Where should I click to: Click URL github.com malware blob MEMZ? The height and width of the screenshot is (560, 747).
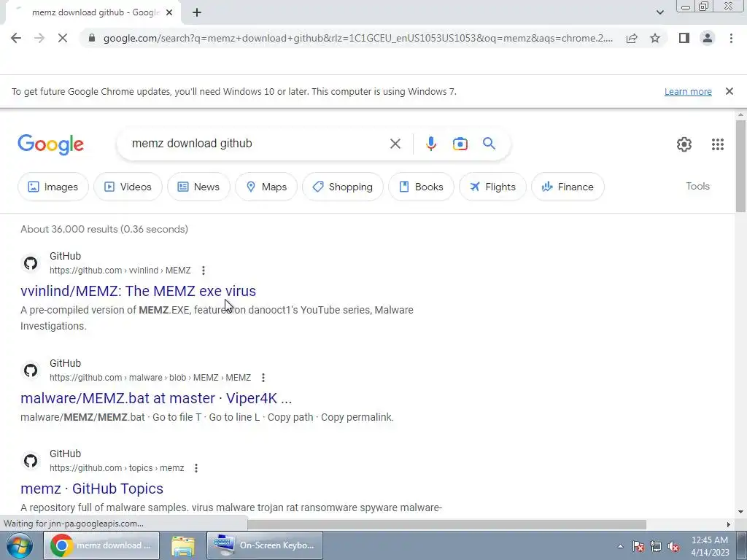coord(150,378)
